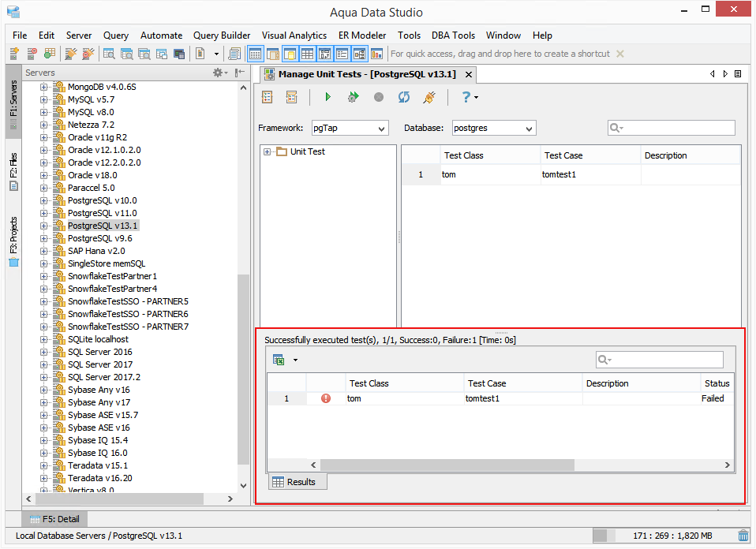Open the Database postgres dropdown
756x549 pixels.
coord(494,129)
